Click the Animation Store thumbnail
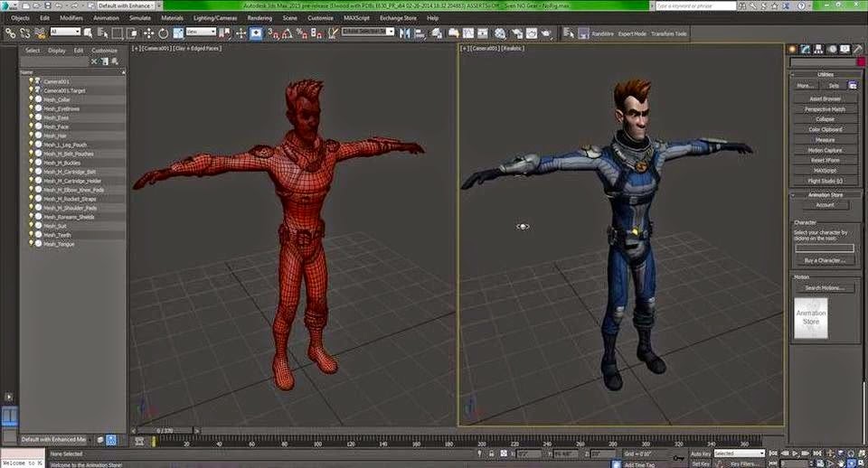The image size is (868, 468). (811, 318)
